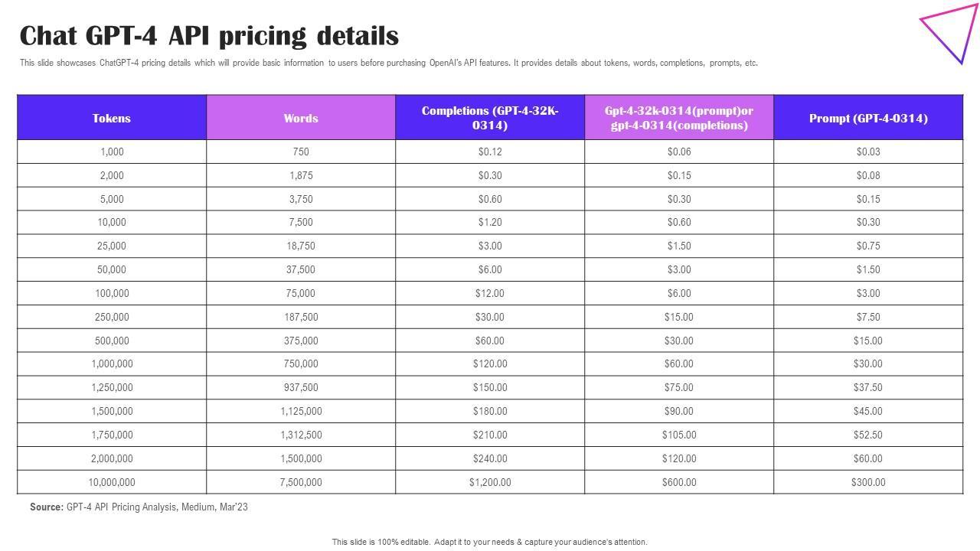The image size is (980, 551).
Task: Click the Prompt (GPT-4-0314) header cell
Action: click(868, 118)
